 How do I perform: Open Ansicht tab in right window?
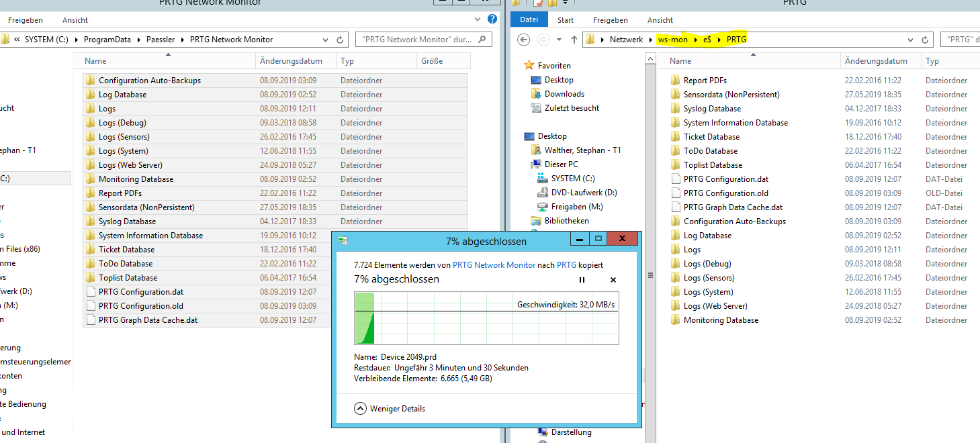(x=660, y=20)
